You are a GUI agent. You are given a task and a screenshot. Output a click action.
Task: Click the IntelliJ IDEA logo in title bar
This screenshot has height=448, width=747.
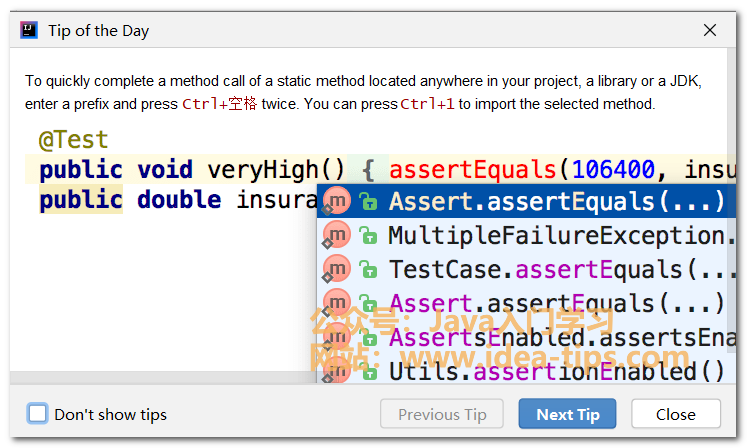click(x=29, y=30)
